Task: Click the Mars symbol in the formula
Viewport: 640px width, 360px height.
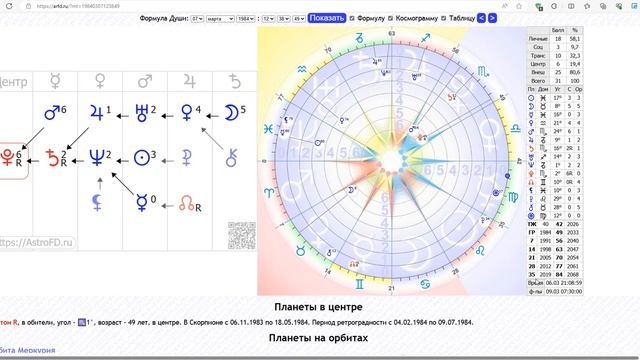Action: pos(52,112)
